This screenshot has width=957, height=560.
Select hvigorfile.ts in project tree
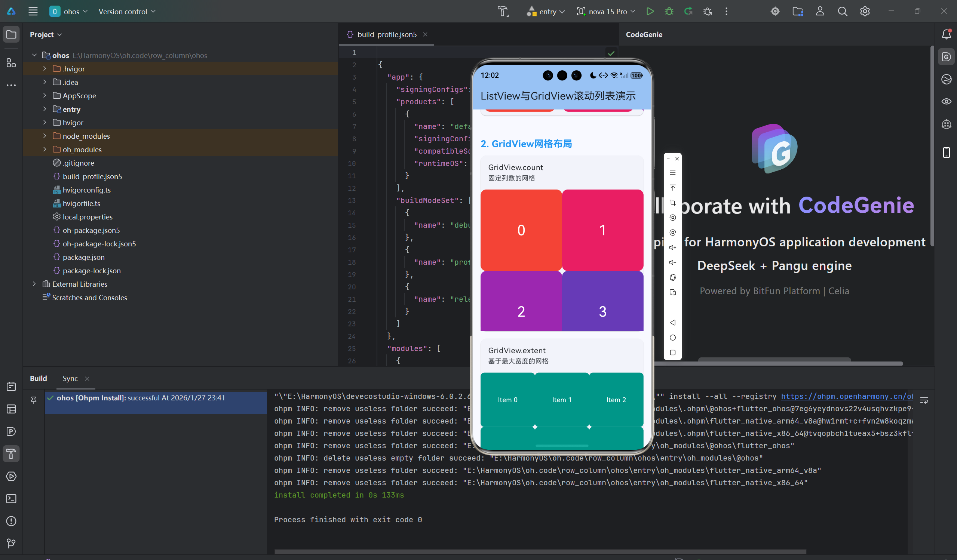point(81,203)
